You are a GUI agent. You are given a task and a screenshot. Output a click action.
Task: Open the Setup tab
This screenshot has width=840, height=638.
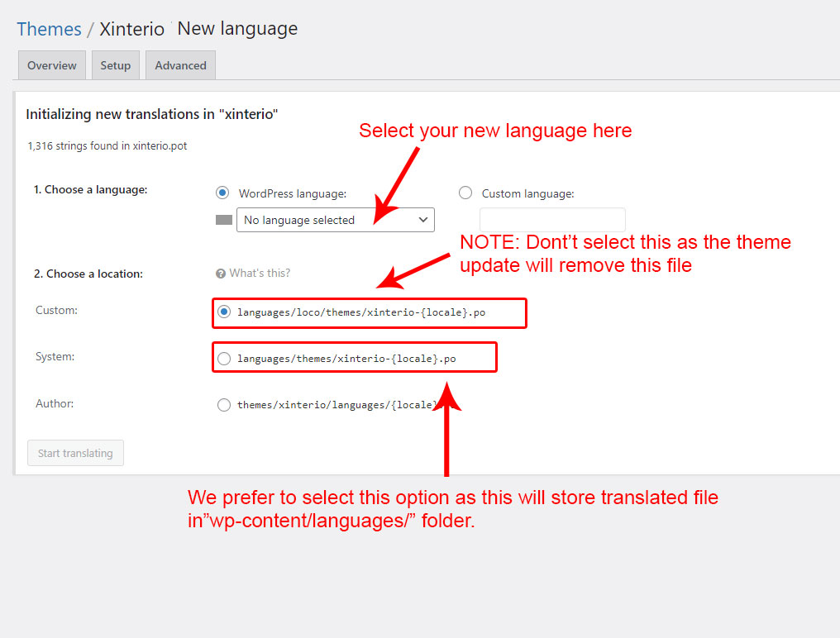tap(116, 65)
